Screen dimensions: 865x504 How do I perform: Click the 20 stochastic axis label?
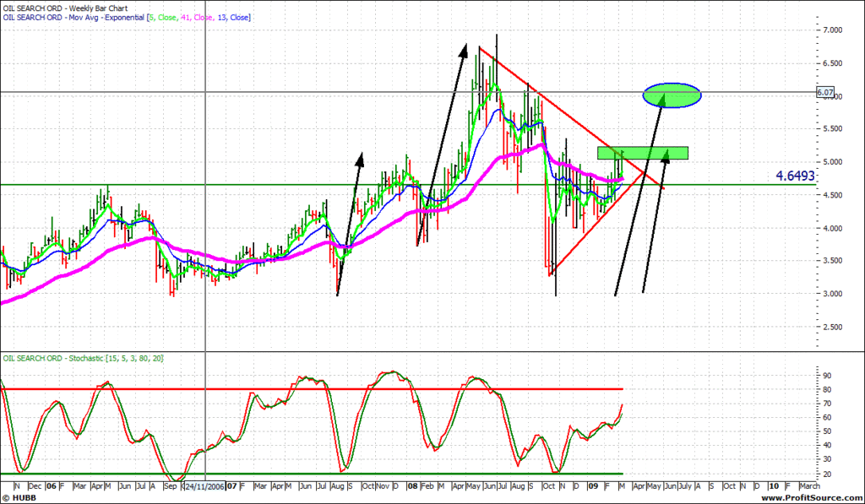coord(827,474)
